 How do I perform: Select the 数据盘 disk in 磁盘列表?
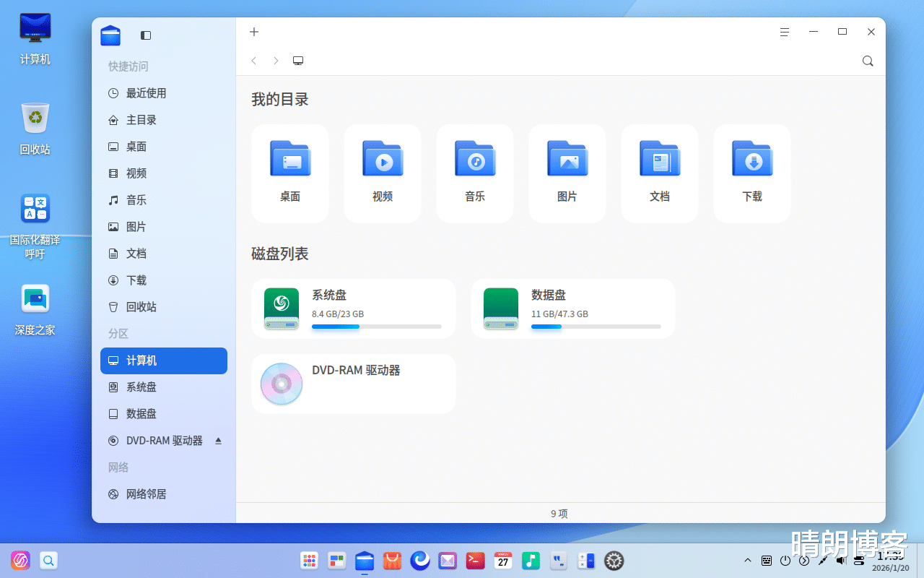(x=573, y=309)
